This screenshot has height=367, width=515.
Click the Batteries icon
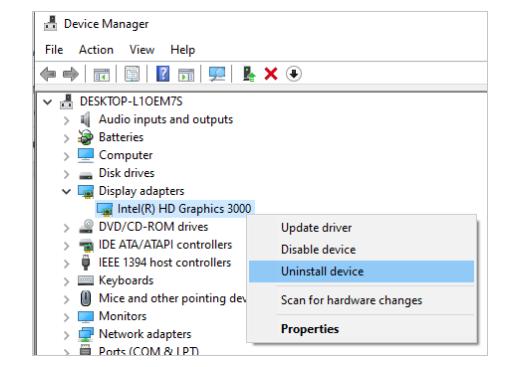click(x=85, y=137)
